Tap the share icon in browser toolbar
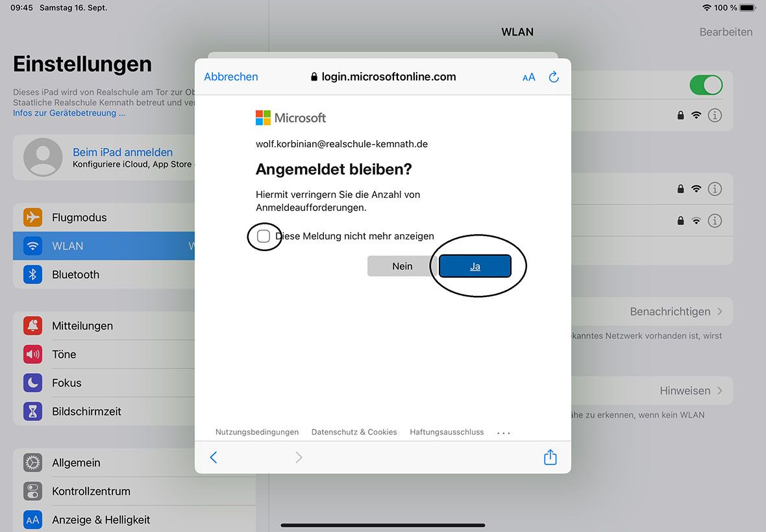The width and height of the screenshot is (766, 532). [x=550, y=457]
